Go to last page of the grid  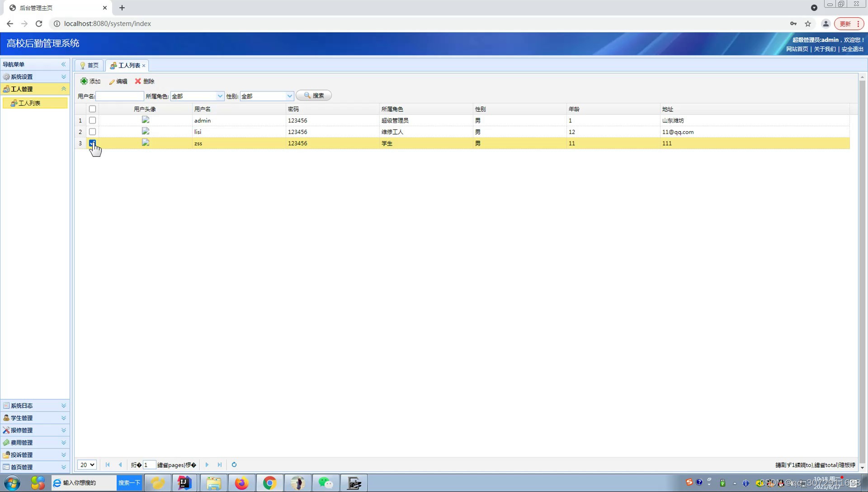click(220, 465)
